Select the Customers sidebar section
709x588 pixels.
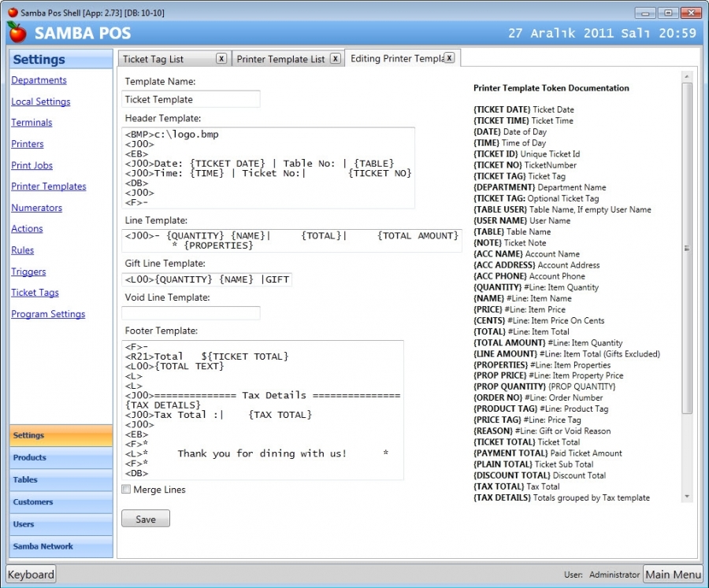point(61,501)
